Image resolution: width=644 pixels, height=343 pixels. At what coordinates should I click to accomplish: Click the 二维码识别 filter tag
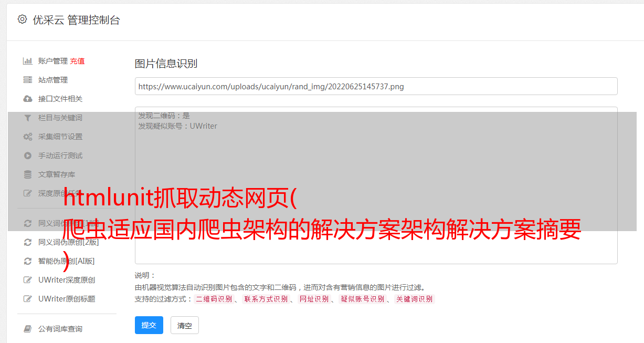(214, 299)
